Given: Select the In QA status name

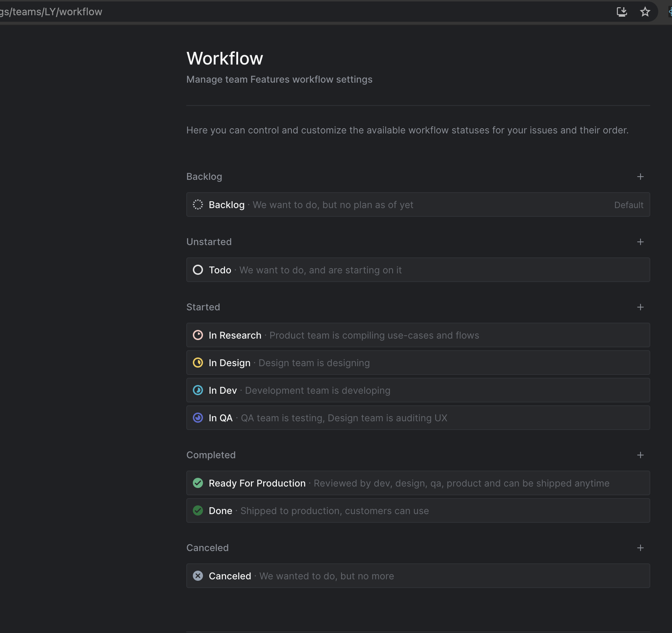Looking at the screenshot, I should (x=220, y=418).
